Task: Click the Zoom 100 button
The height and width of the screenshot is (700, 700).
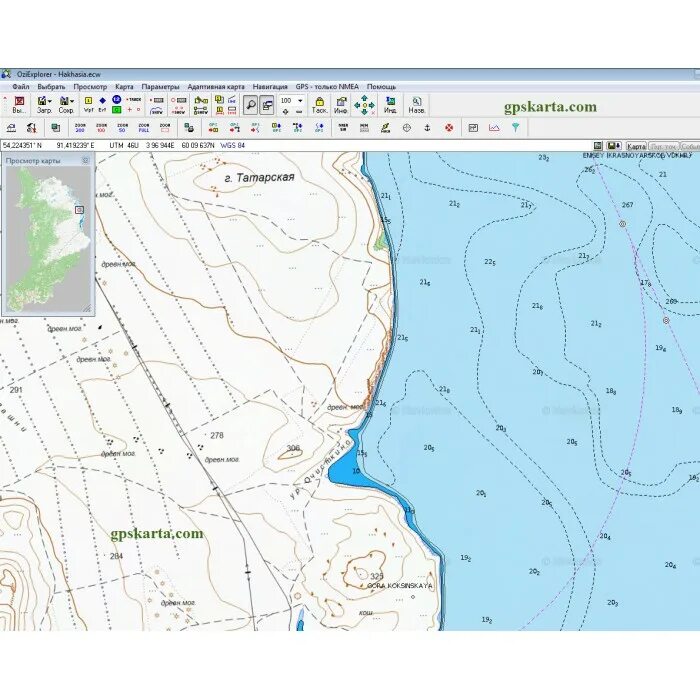Action: (101, 128)
